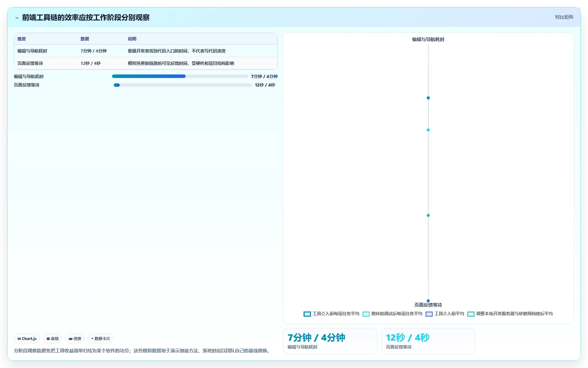Click the chart axis label 页面反馈等待

point(428,305)
